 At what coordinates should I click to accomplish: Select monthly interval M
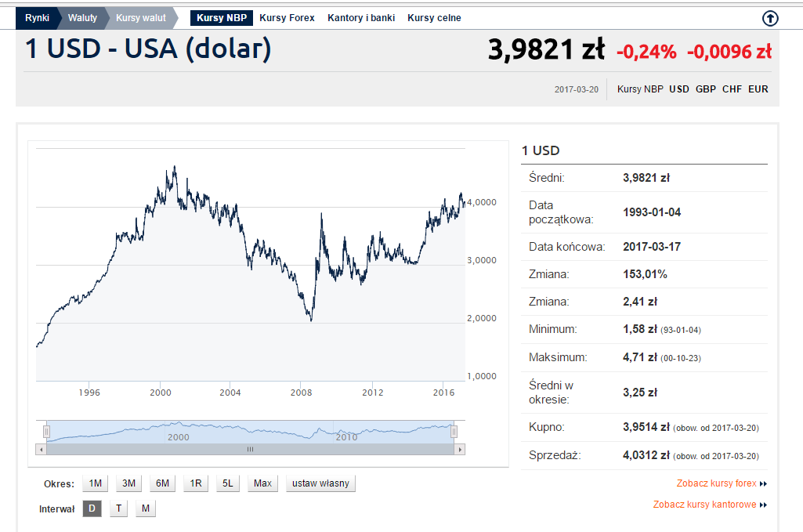pyautogui.click(x=146, y=508)
